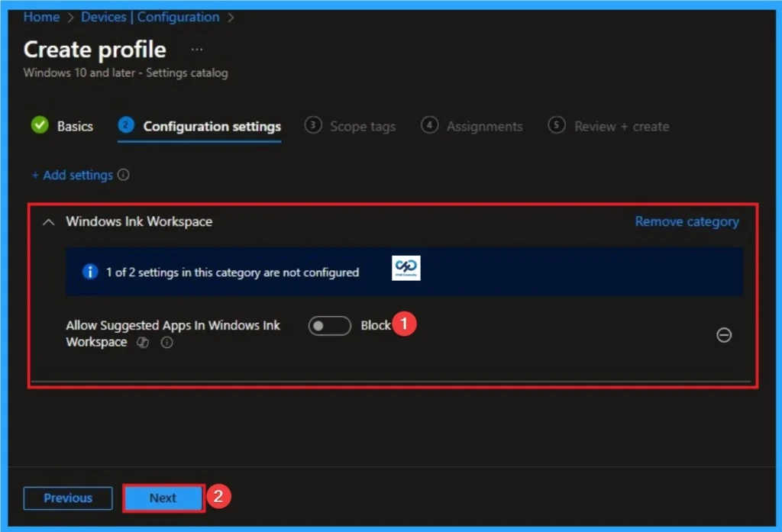Screen dimensions: 782x532
Task: Click the Next button
Action: click(162, 498)
